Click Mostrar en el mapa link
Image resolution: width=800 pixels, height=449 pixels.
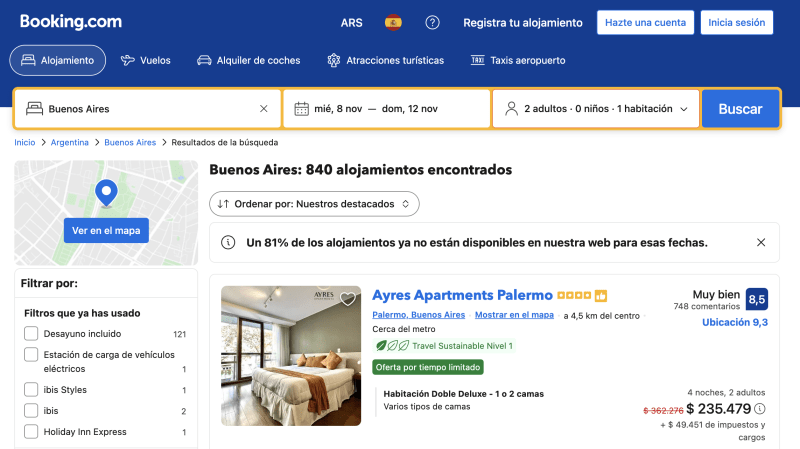click(514, 315)
